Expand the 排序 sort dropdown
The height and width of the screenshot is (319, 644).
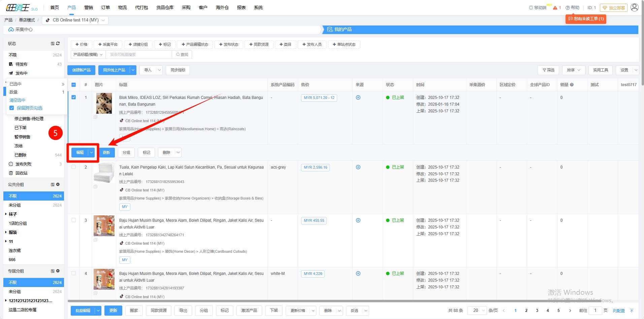click(x=573, y=70)
